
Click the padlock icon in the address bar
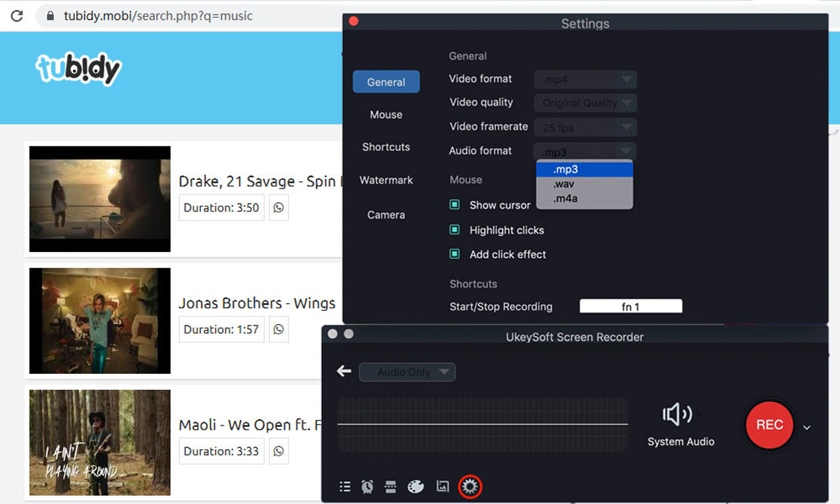coord(49,15)
